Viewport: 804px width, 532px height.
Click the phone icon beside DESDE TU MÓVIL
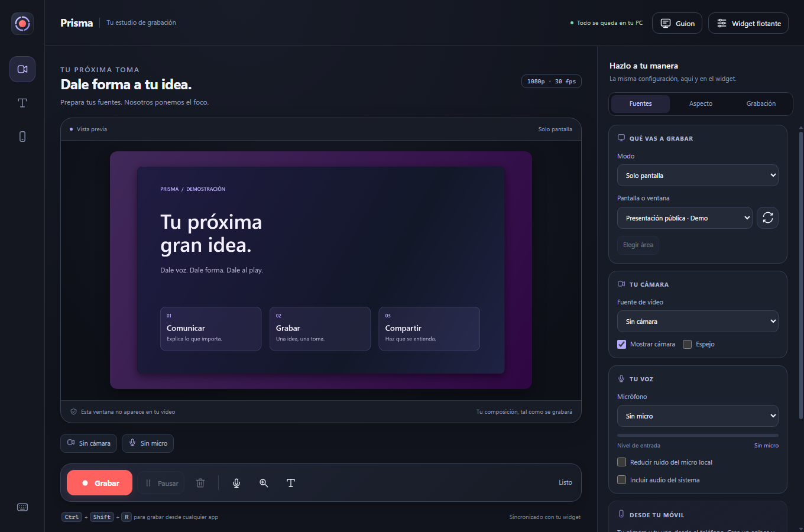(x=621, y=514)
